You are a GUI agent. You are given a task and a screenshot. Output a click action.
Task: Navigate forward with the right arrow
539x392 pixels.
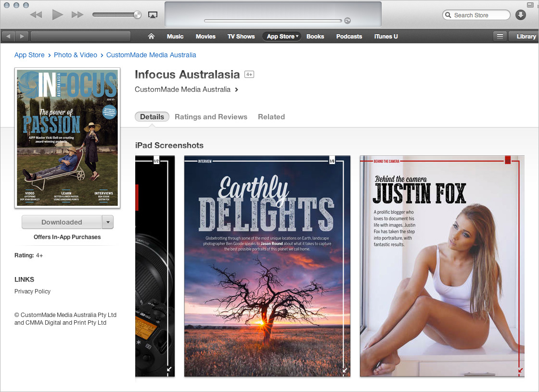(22, 37)
